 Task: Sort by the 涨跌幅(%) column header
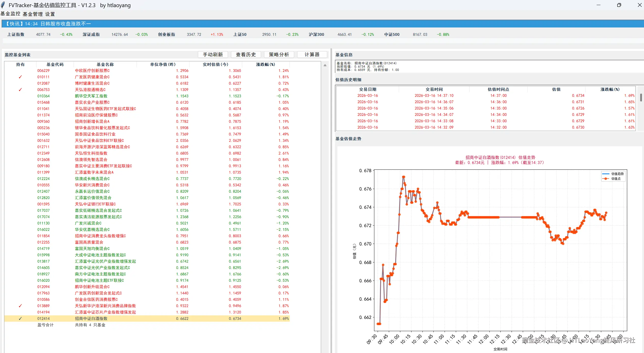click(x=265, y=64)
